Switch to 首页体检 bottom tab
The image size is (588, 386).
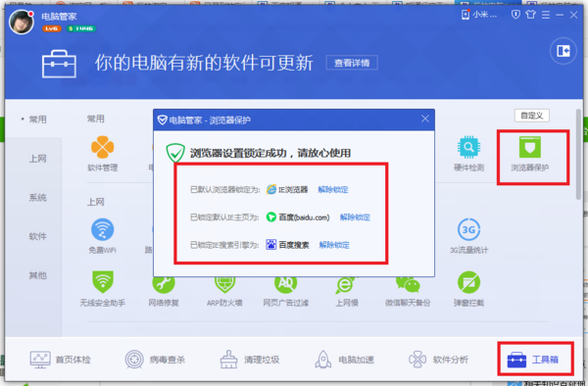(x=60, y=360)
